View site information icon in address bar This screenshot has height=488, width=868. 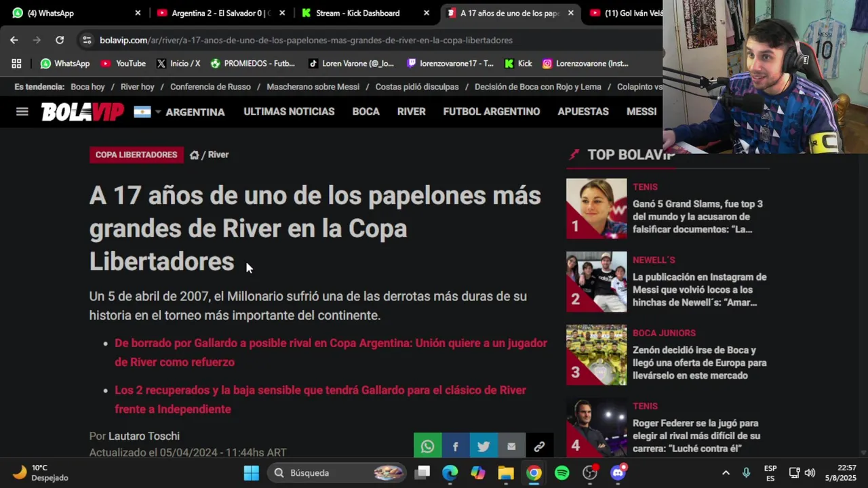(87, 40)
